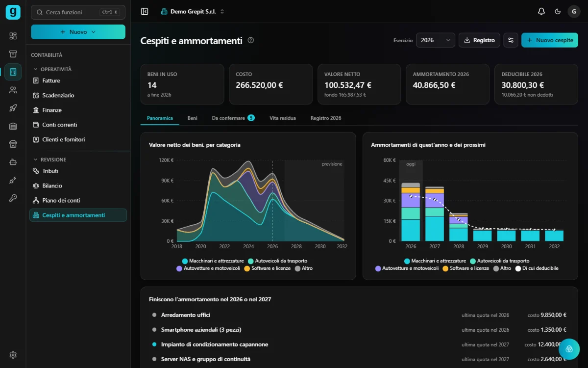This screenshot has width=588, height=368.
Task: Click the Nuovo cespite button
Action: click(x=550, y=40)
